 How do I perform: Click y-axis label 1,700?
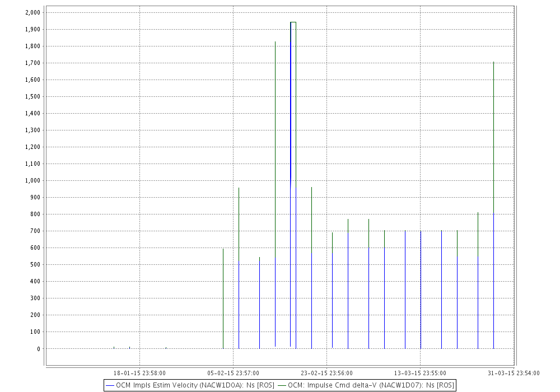tap(32, 63)
